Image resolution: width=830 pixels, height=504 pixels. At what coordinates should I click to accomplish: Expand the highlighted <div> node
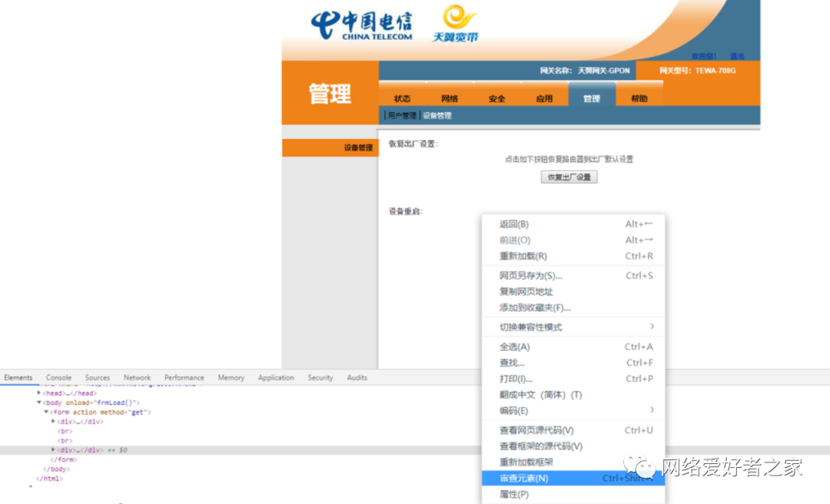[52, 449]
